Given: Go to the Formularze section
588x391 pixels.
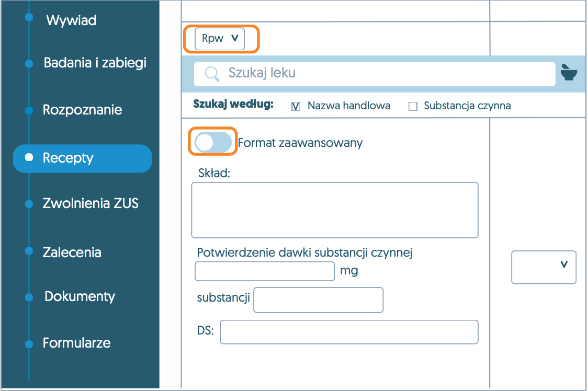Looking at the screenshot, I should [x=76, y=343].
